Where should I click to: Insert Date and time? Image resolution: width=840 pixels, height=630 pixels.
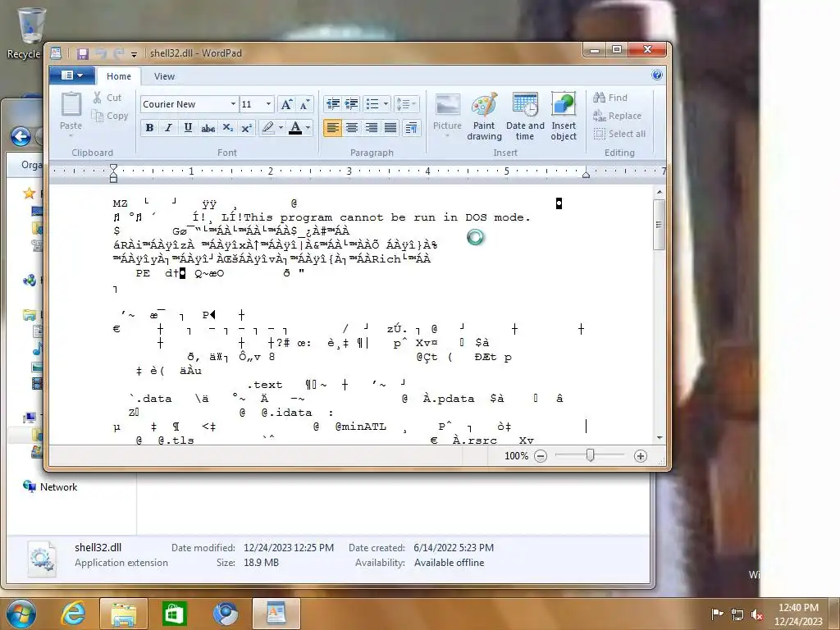click(x=525, y=116)
